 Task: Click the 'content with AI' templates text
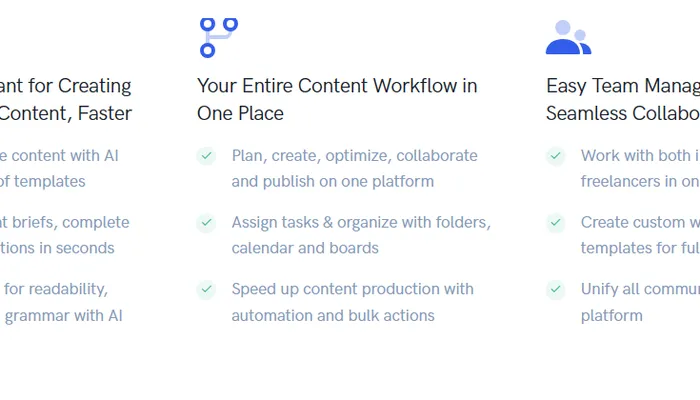[58, 168]
